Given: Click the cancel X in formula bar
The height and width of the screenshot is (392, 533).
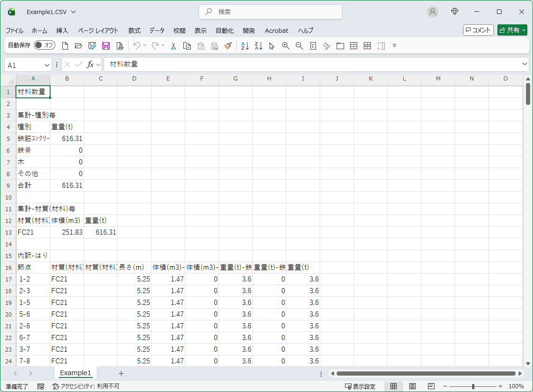Looking at the screenshot, I should 68,65.
